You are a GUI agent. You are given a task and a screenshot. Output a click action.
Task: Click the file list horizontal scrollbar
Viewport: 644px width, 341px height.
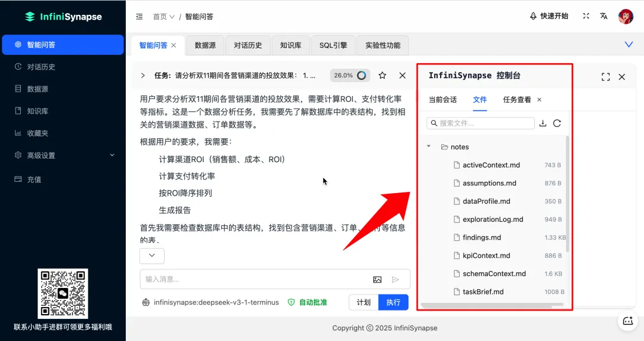[492, 305]
